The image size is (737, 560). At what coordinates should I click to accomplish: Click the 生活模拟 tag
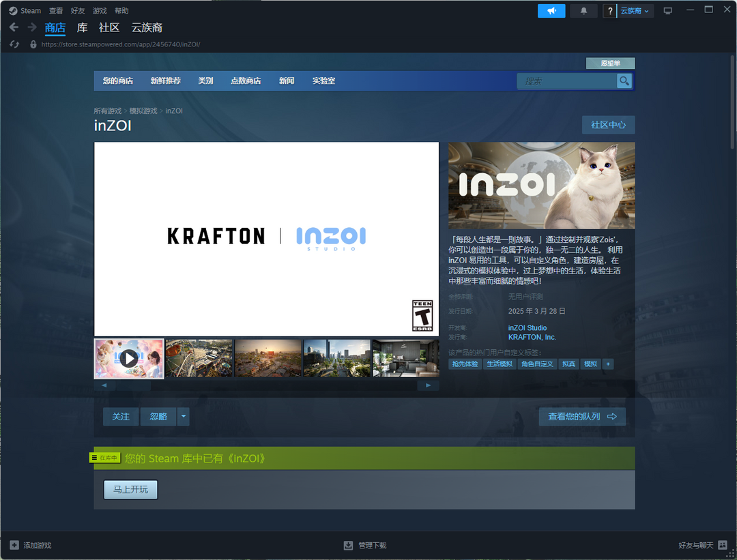[x=500, y=364]
